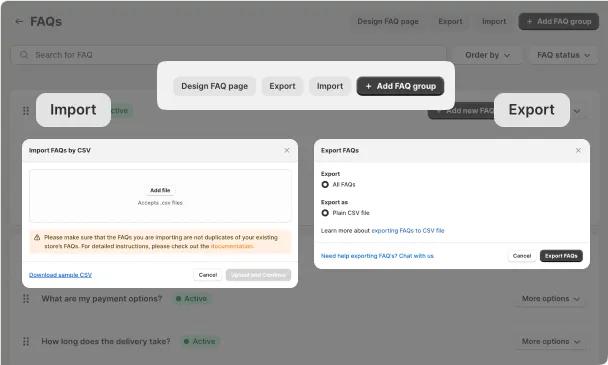Click dimmed Design FAQ page in page header

click(x=388, y=22)
